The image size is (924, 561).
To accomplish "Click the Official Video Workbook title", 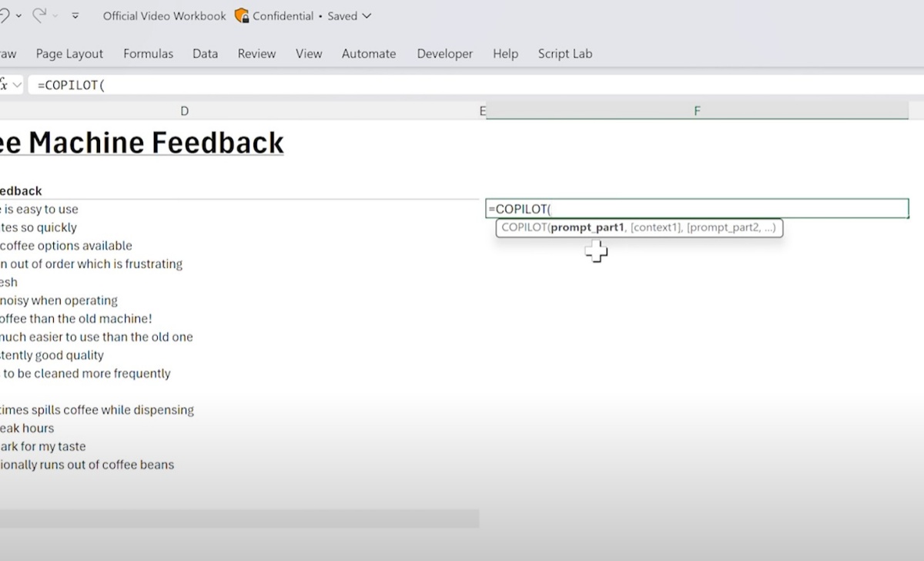I will [x=165, y=15].
